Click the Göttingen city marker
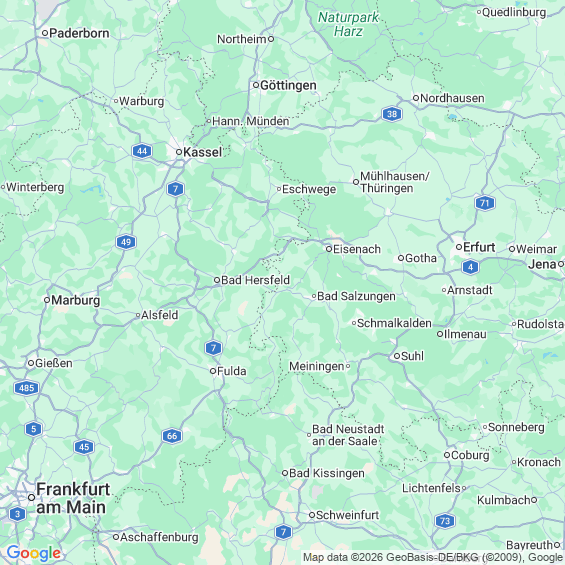Screen dimensions: 565x565 click(256, 85)
